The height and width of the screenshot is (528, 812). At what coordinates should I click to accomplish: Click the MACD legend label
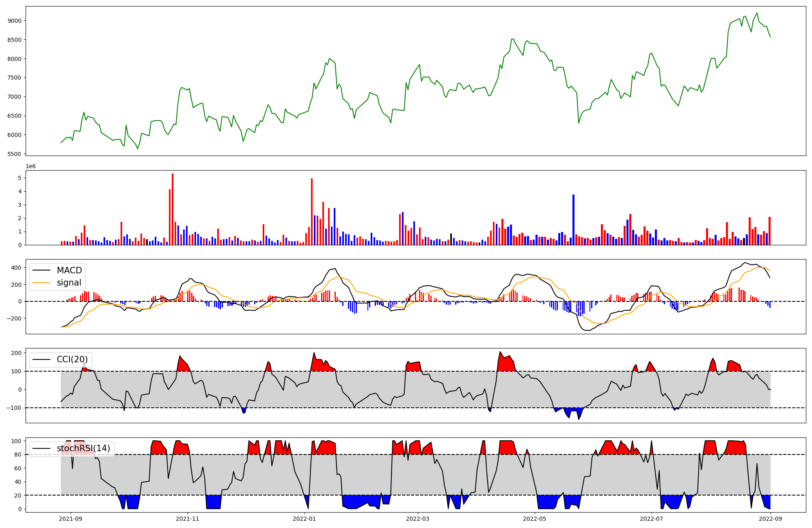(x=69, y=270)
